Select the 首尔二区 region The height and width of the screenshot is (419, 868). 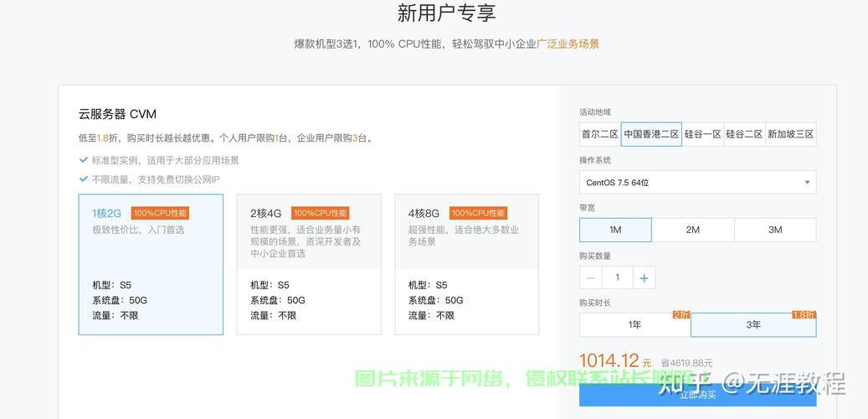[600, 134]
